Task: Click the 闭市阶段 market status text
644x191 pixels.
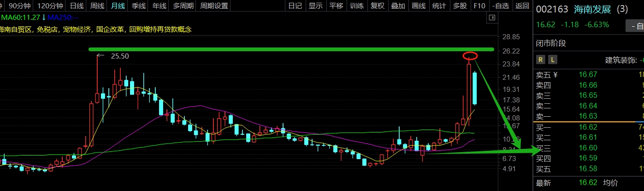Action: [550, 43]
